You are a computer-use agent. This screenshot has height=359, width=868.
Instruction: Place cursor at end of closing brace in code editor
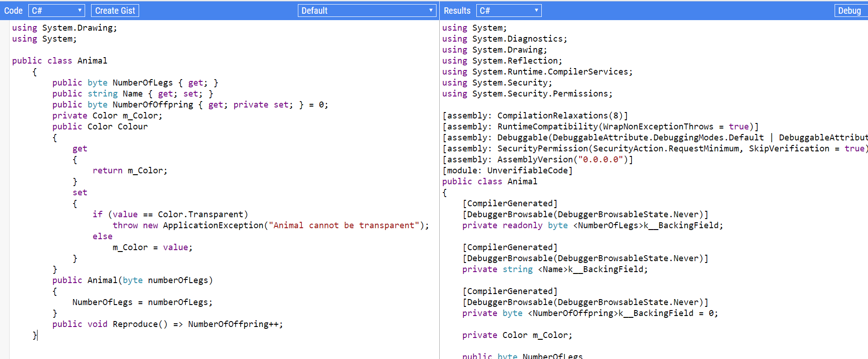coord(37,335)
